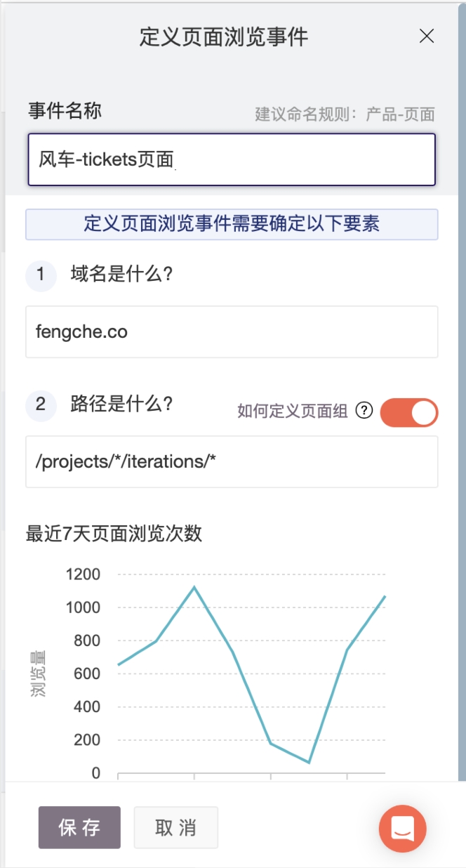Close the 定义页面浏览事件 dialog

point(426,37)
